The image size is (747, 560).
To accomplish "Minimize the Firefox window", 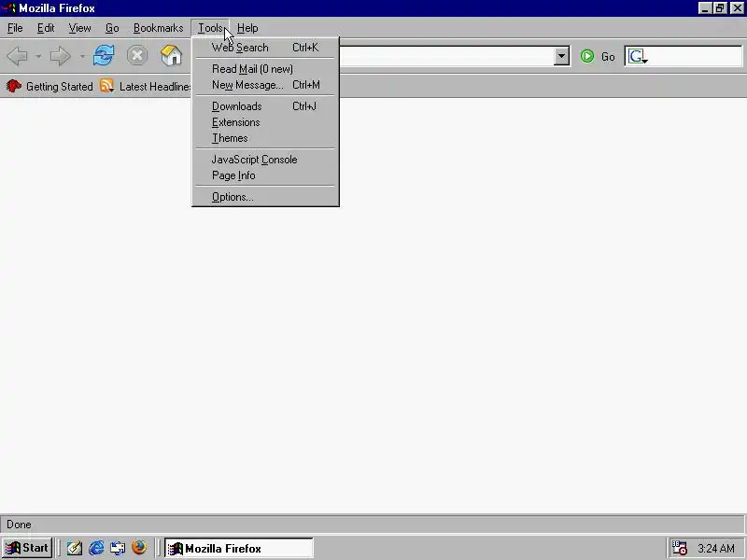I will 705,8.
